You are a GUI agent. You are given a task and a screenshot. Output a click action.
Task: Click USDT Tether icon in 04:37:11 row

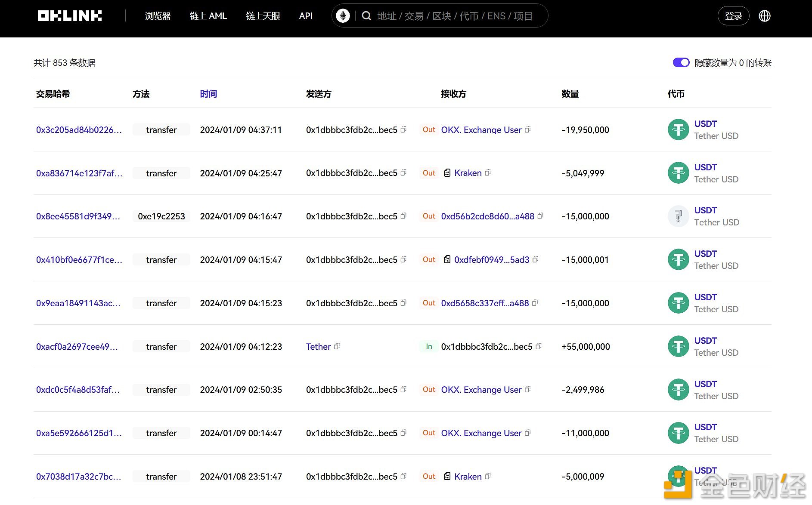pos(679,129)
